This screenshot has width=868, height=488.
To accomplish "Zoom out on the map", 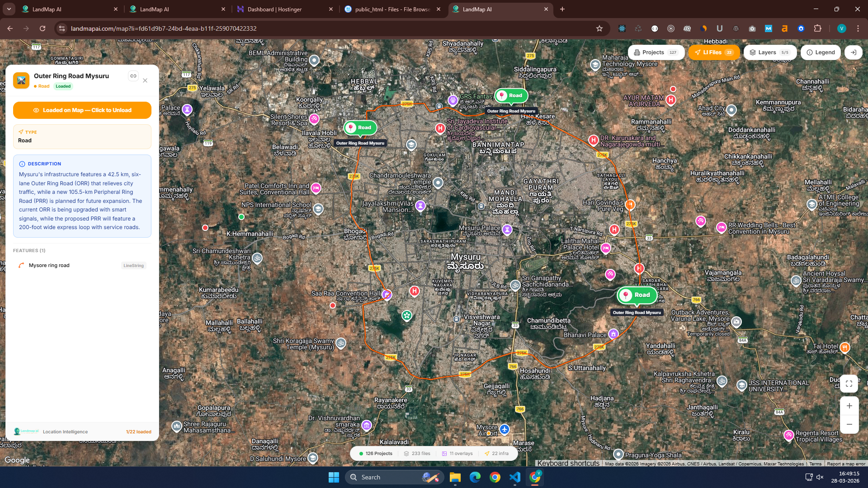I will [849, 424].
